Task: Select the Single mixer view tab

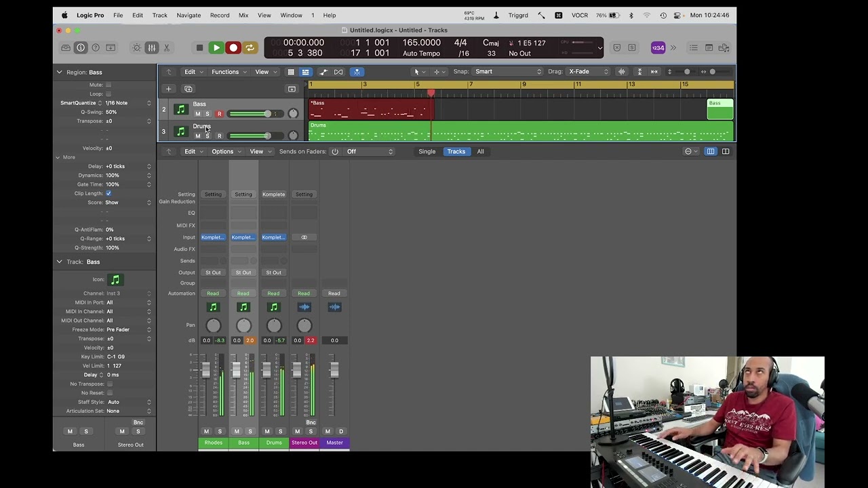Action: (427, 152)
